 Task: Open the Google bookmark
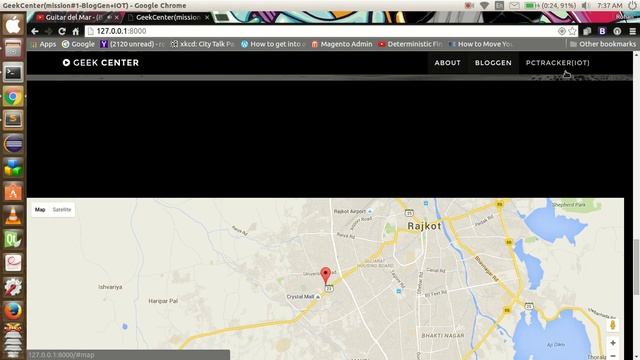tap(78, 44)
